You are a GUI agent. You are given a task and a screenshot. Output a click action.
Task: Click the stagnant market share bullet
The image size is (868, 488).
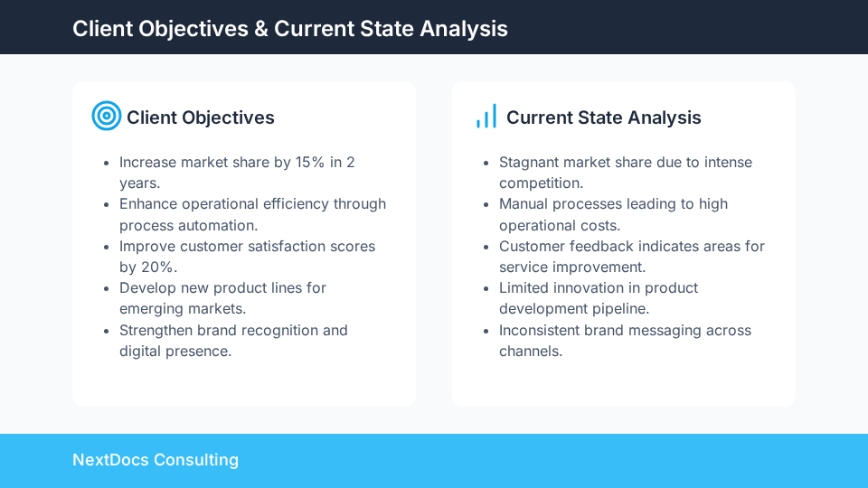[x=625, y=173]
